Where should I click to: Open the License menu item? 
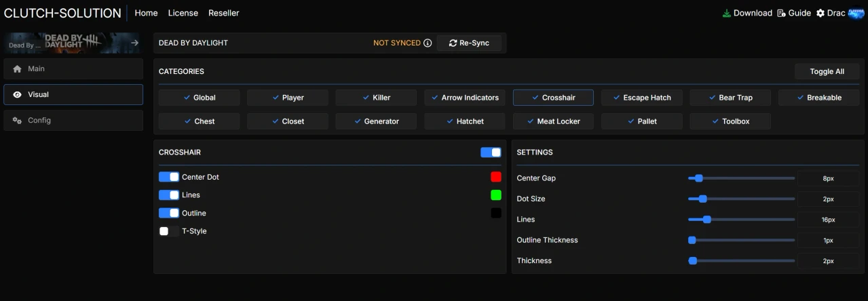tap(183, 13)
